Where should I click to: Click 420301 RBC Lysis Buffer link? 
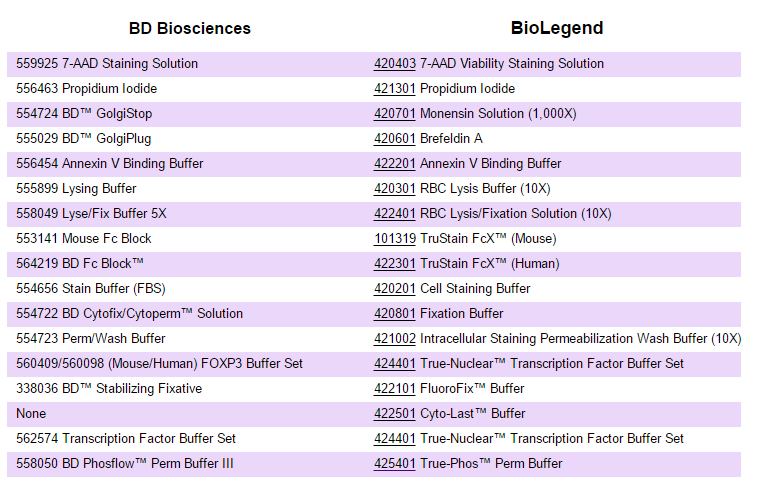click(395, 189)
